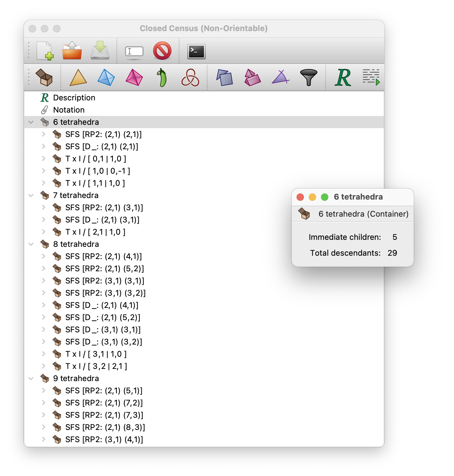Add a new 3-manifold triangulation (blue tetrahedron)
Viewport: 454px width, 476px height.
pos(106,78)
